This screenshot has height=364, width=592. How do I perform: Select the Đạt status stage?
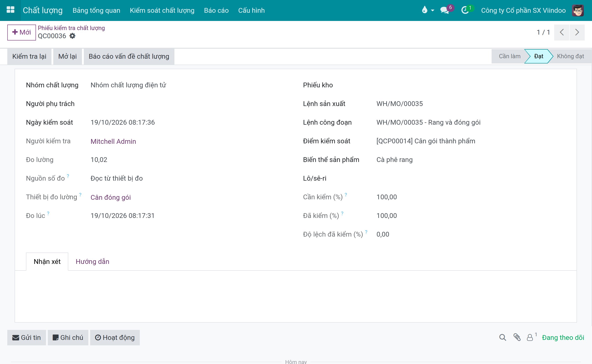[x=538, y=56]
